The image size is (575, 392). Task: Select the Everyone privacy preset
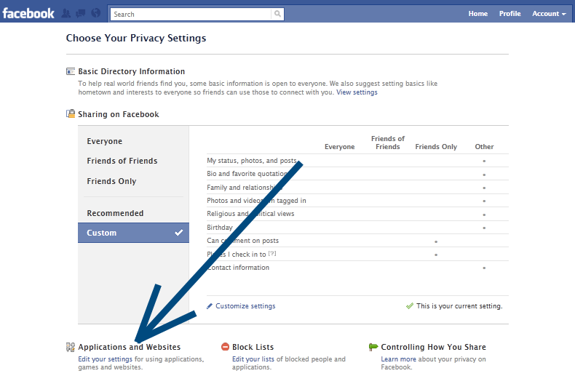pos(105,141)
